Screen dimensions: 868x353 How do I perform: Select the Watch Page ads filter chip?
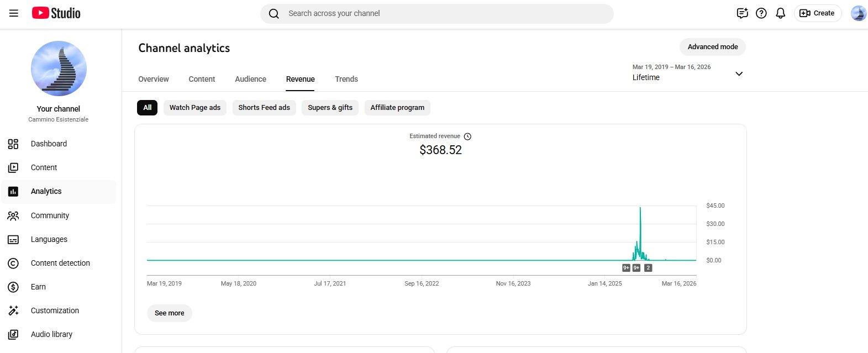(x=194, y=108)
